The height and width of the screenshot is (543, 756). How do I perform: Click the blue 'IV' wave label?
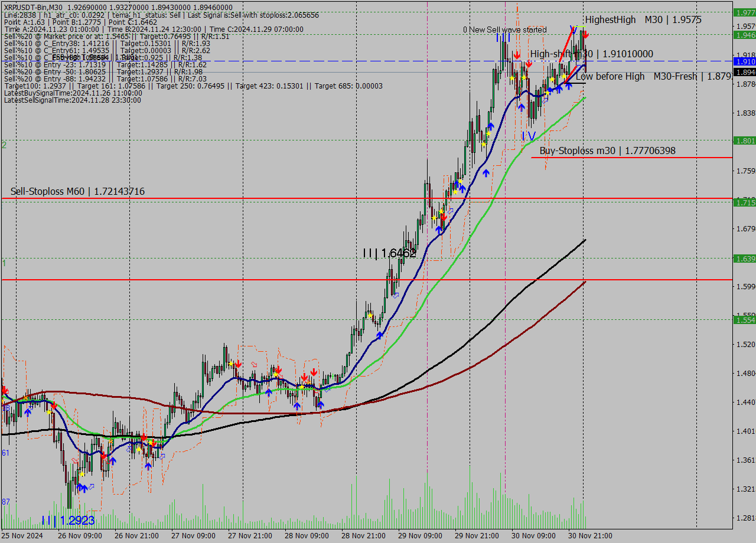[529, 136]
